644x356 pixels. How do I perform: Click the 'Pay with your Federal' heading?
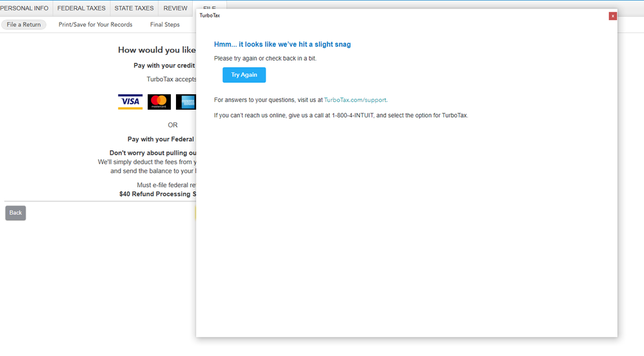point(161,139)
